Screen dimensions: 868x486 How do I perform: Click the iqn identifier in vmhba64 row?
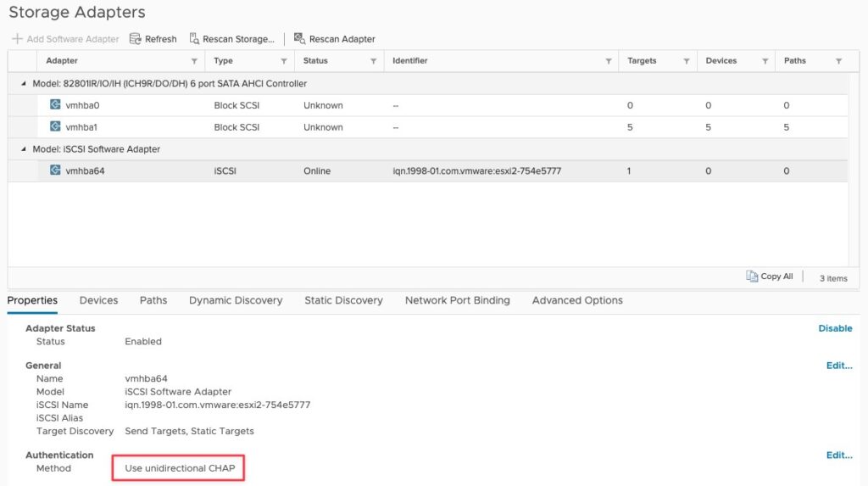tap(476, 170)
